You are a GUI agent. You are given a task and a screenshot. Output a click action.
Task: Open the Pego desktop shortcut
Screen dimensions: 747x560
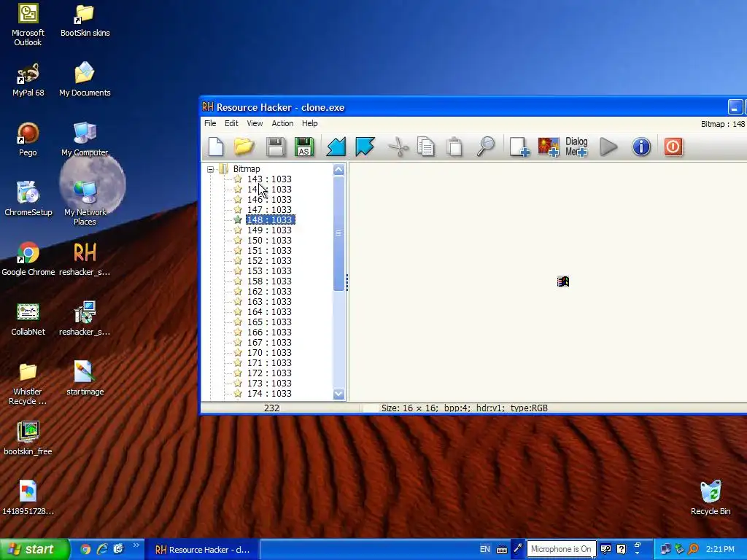point(28,140)
